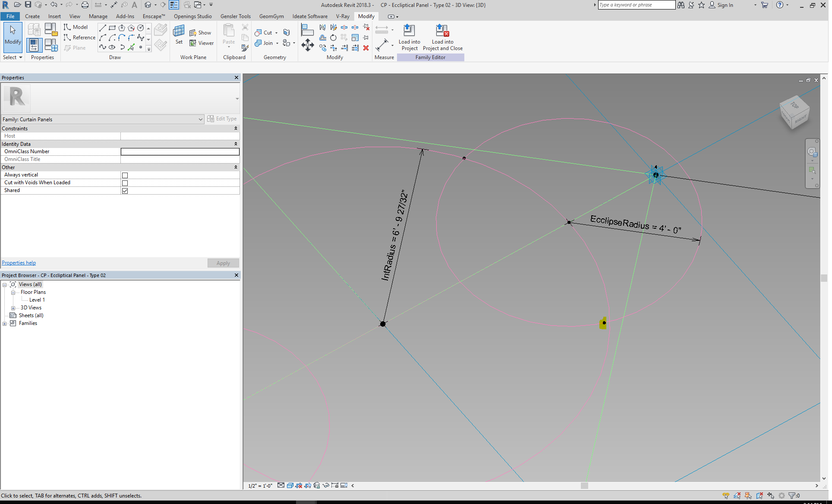Open the Work Plane Viewer
The image size is (832, 504).
[x=202, y=43]
